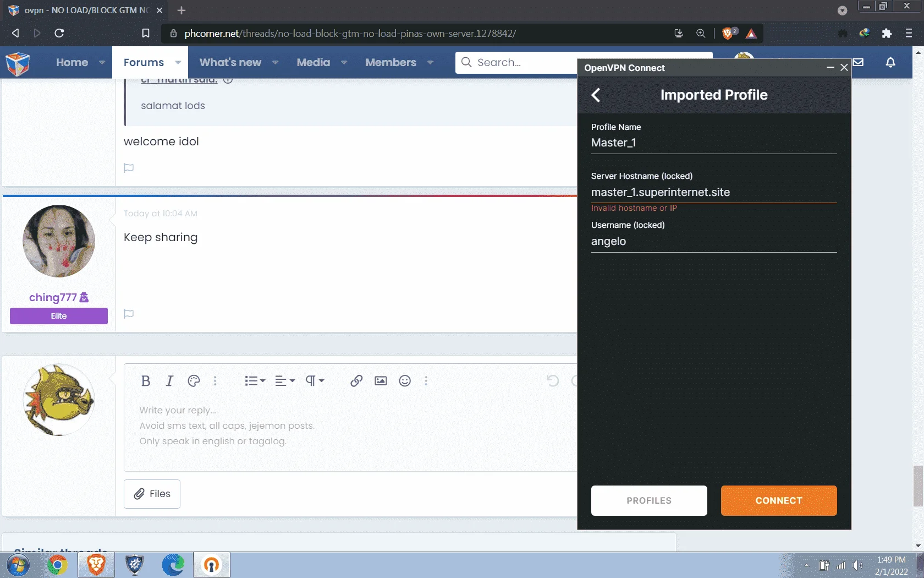Click the orange CONNECT button
The width and height of the screenshot is (924, 578).
[x=779, y=500]
